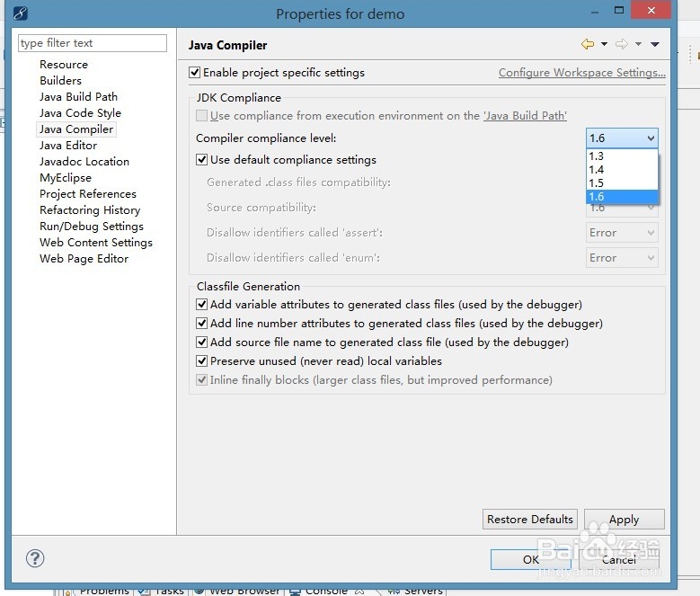Choose 1.3 in compliance level list

coord(622,156)
